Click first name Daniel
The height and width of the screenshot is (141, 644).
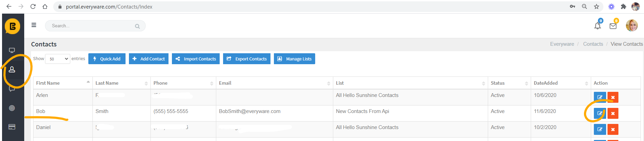(x=43, y=127)
